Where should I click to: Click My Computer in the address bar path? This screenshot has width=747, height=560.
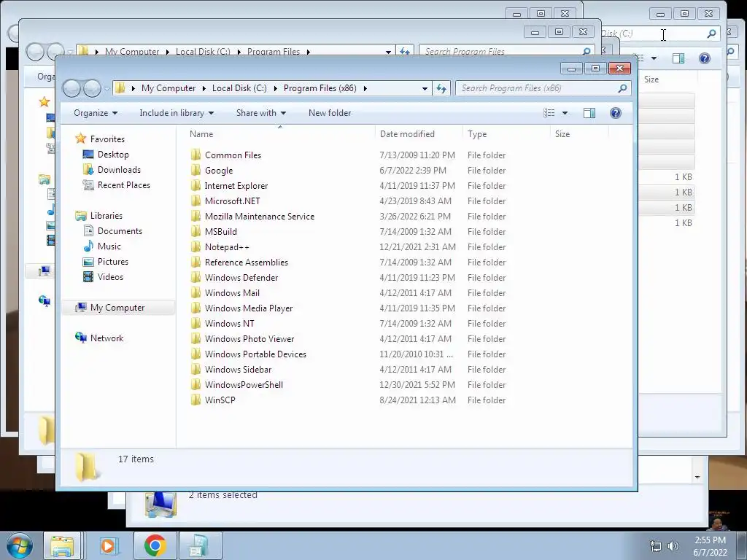click(169, 88)
